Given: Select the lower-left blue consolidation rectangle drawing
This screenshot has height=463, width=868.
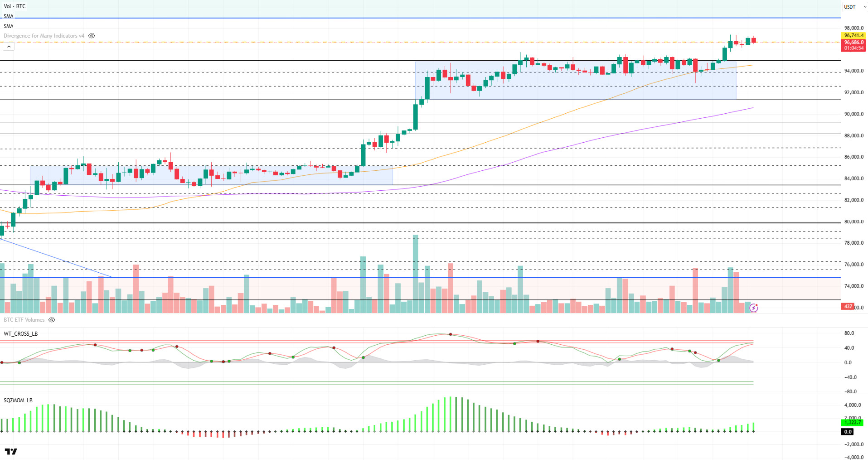Looking at the screenshot, I should [x=211, y=175].
